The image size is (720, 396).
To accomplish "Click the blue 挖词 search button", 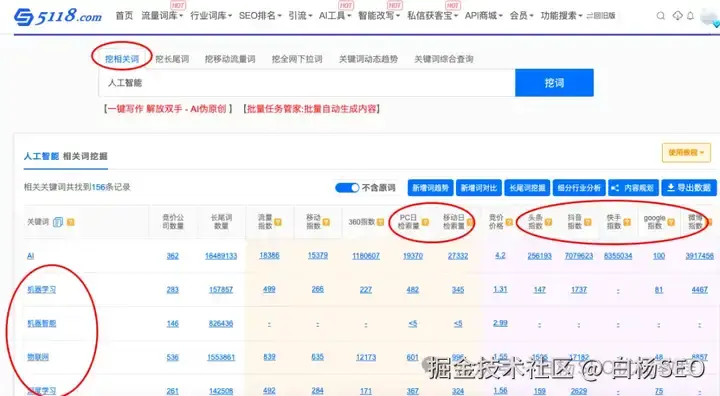I will pyautogui.click(x=554, y=83).
